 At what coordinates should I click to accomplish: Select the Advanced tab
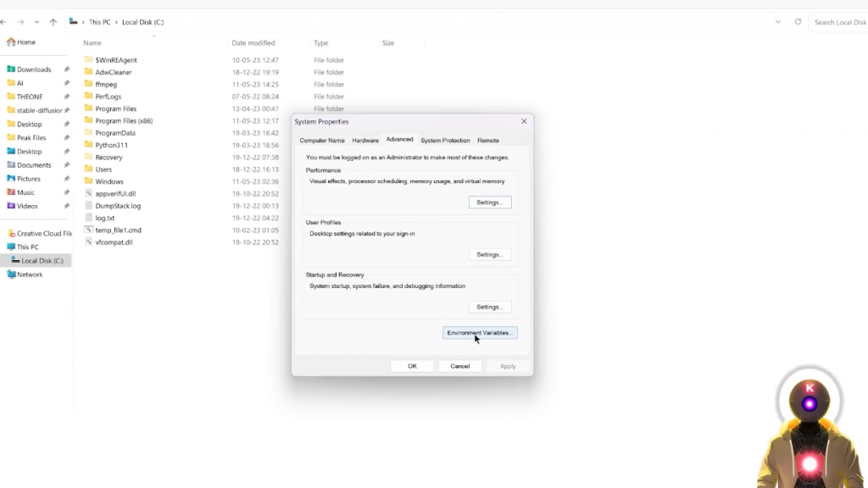[400, 140]
